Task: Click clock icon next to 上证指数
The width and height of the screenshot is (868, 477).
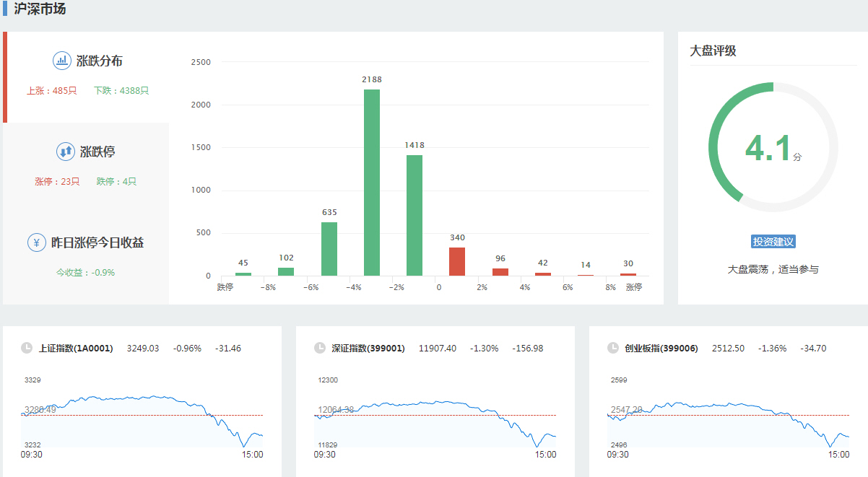Action: 27,348
